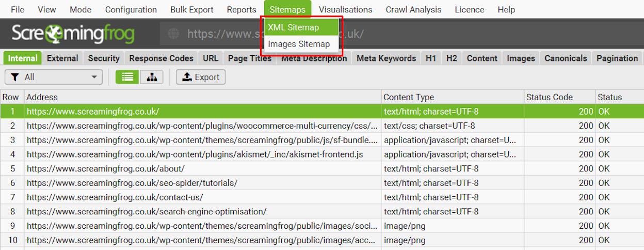The height and width of the screenshot is (250, 644).
Task: Click the Screaming Frog logo
Action: tap(73, 34)
